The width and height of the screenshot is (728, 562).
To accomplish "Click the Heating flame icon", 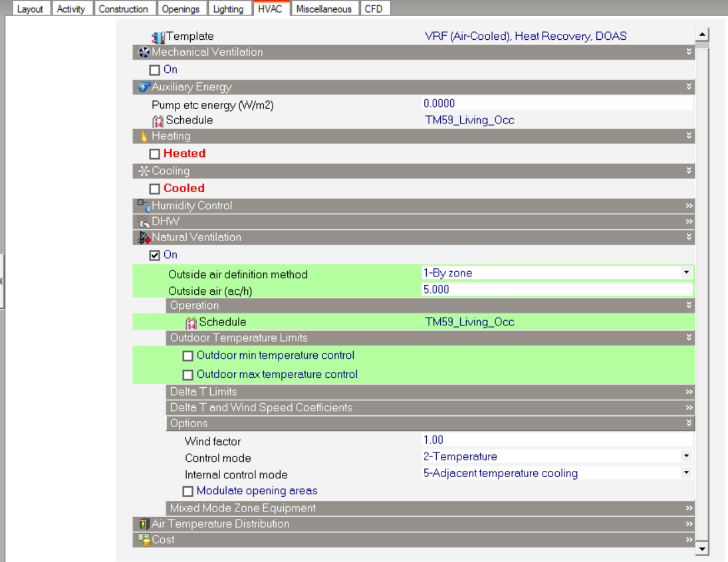I will (144, 136).
